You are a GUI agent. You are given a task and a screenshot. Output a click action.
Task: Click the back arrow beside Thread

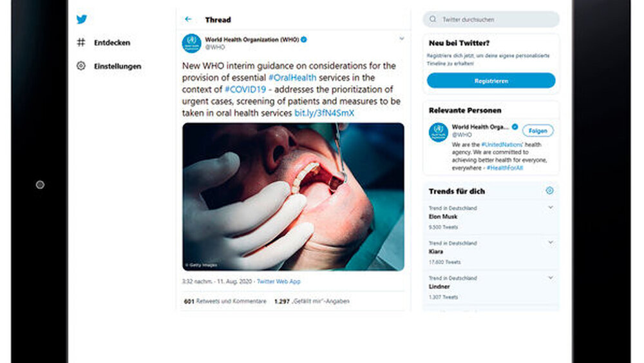(188, 20)
